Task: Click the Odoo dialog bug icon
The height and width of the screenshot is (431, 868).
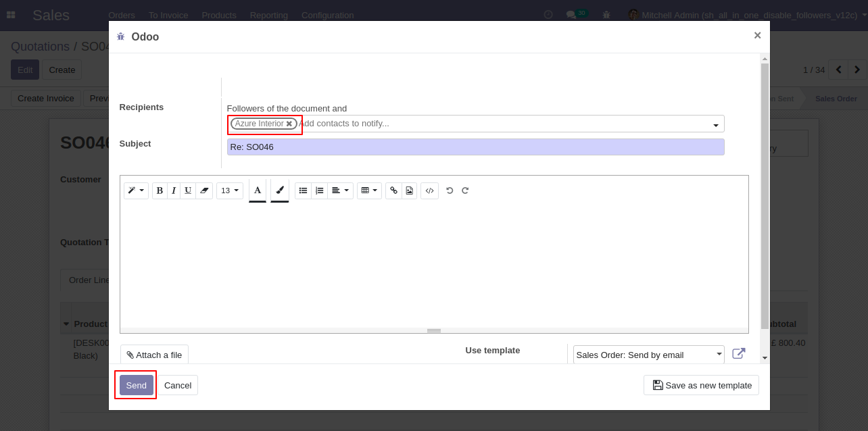Action: pyautogui.click(x=121, y=36)
